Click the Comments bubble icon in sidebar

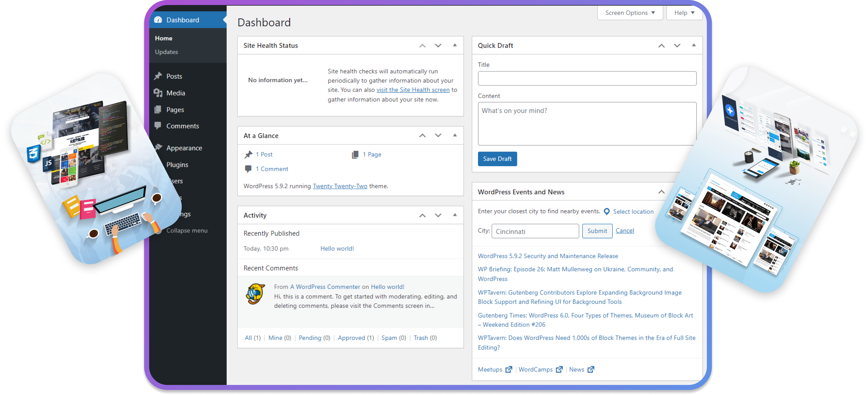click(x=158, y=126)
